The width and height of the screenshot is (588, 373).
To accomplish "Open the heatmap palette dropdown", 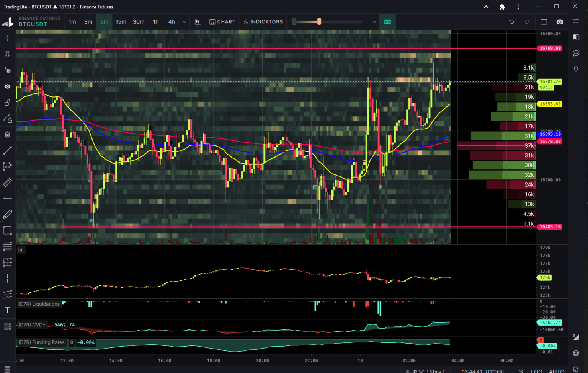I will [x=374, y=22].
